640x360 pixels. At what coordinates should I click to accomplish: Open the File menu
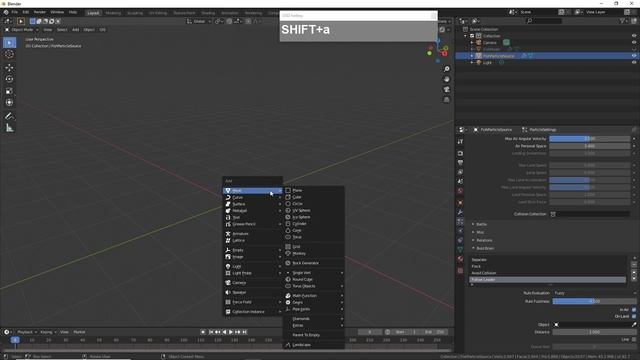point(15,12)
